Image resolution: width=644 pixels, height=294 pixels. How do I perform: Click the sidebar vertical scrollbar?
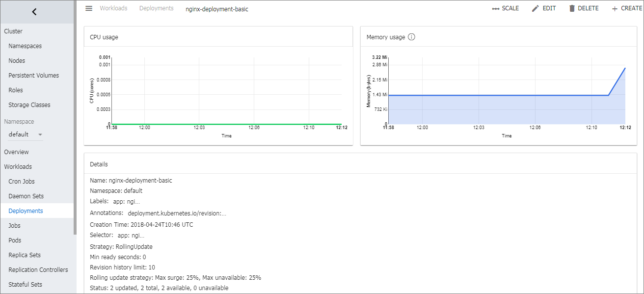tap(75, 118)
